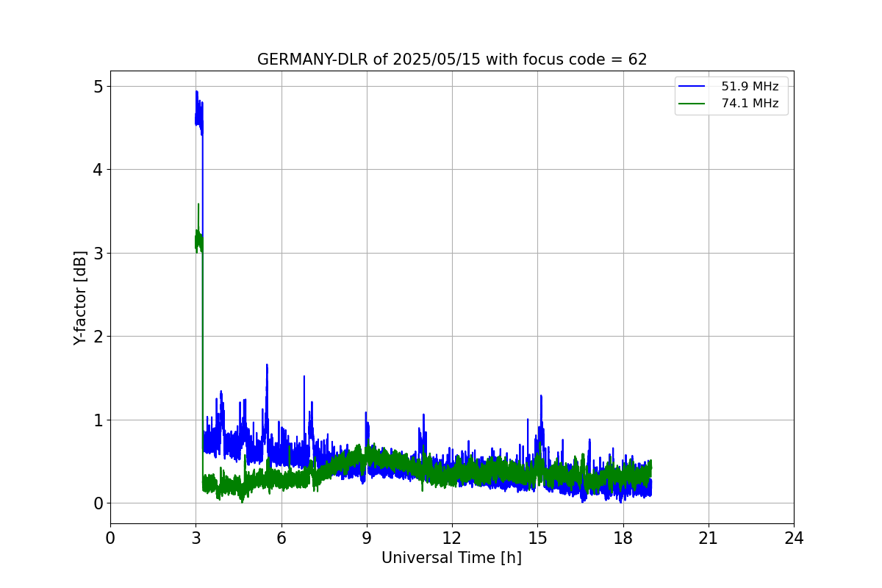
Task: Click the Universal Time [h] axis label
Action: pyautogui.click(x=451, y=558)
